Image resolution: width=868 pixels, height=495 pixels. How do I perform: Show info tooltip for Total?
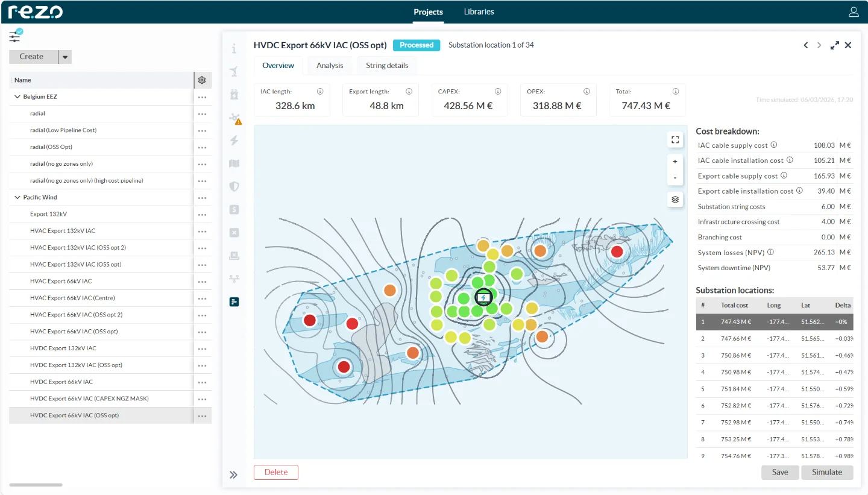[x=675, y=92]
